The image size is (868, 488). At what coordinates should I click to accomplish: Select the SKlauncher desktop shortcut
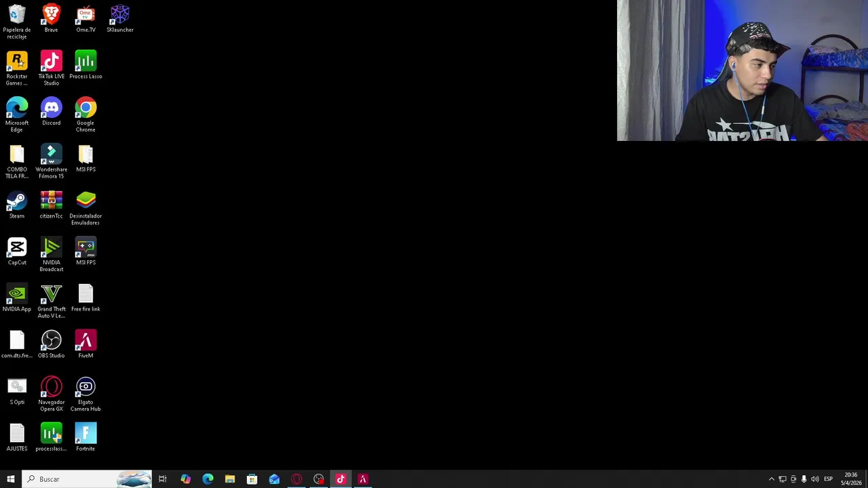(120, 18)
